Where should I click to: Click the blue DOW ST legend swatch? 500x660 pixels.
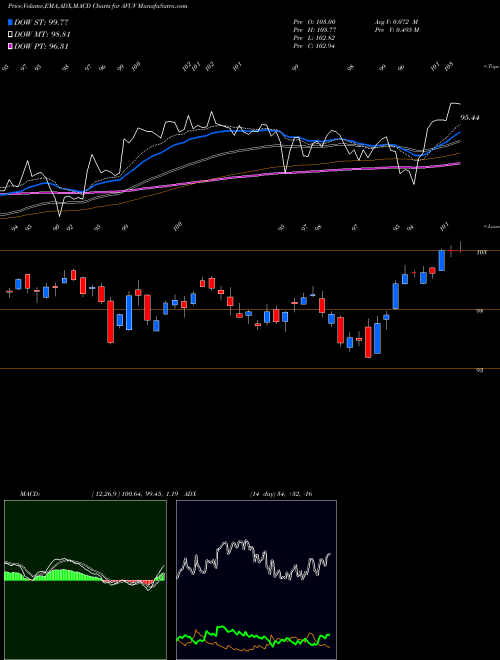[x=10, y=22]
